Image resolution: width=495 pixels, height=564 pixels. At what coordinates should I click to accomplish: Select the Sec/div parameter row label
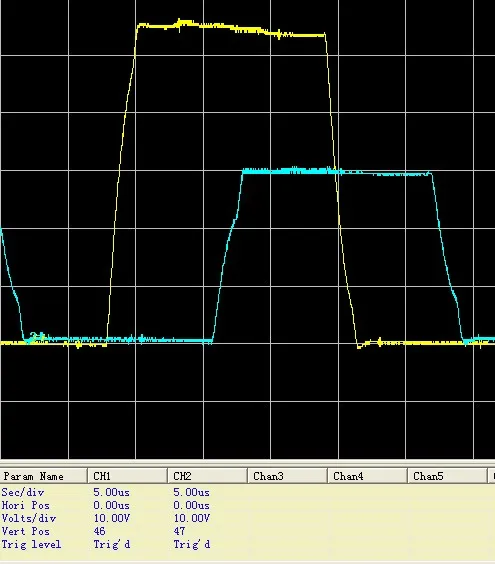pyautogui.click(x=23, y=492)
